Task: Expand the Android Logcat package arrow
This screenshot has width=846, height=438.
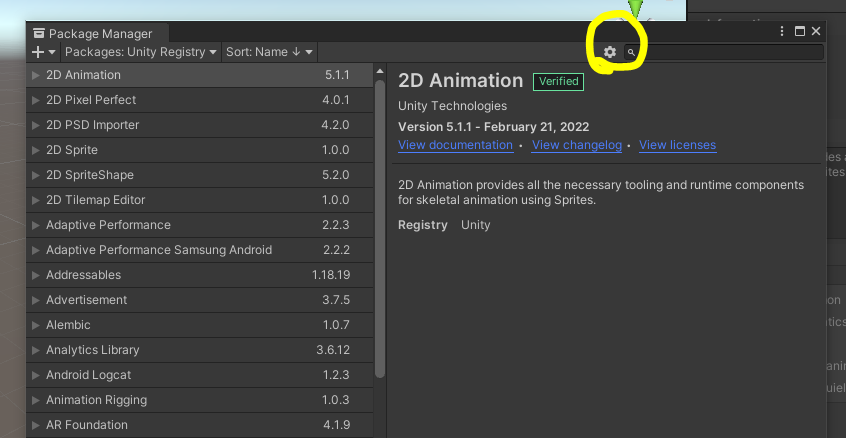Action: [36, 375]
